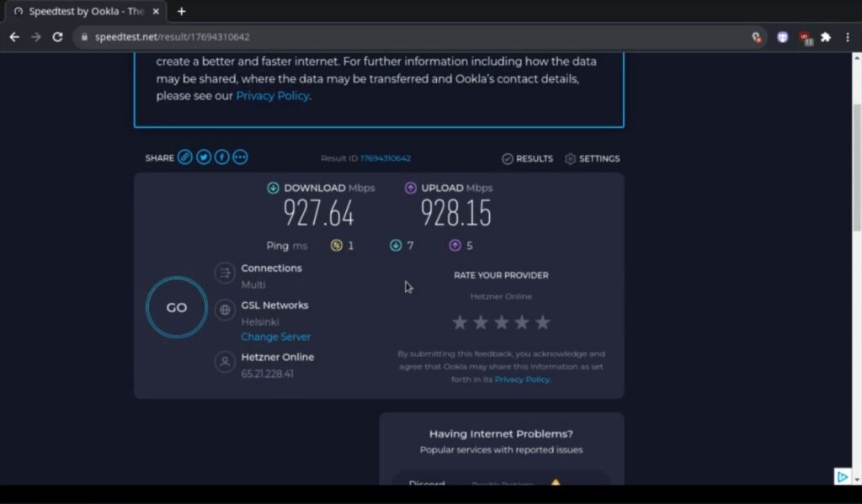This screenshot has width=862, height=504.
Task: Click the purple face extension icon
Action: [782, 37]
